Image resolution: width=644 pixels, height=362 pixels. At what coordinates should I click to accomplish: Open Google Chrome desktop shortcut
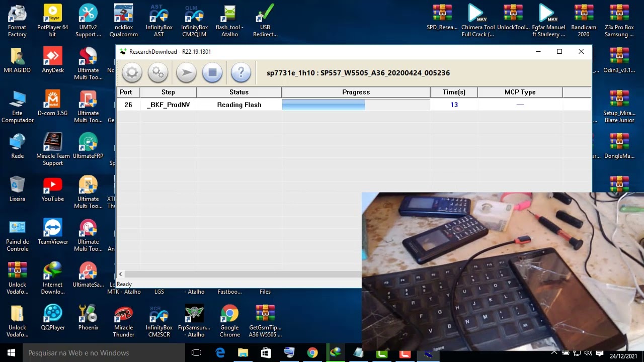point(229,321)
